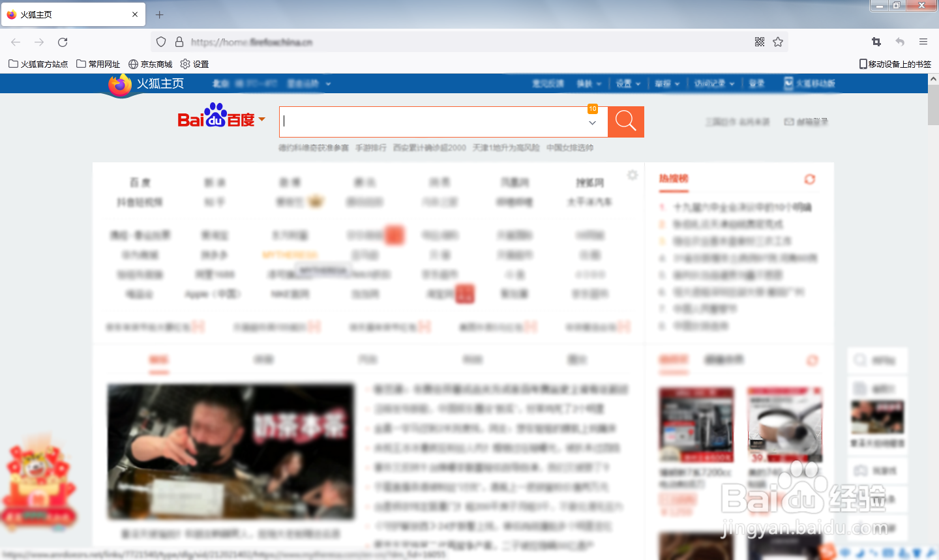This screenshot has width=939, height=560.
Task: Open hot search suggestion 西安累计确诊超2000
Action: (430, 148)
